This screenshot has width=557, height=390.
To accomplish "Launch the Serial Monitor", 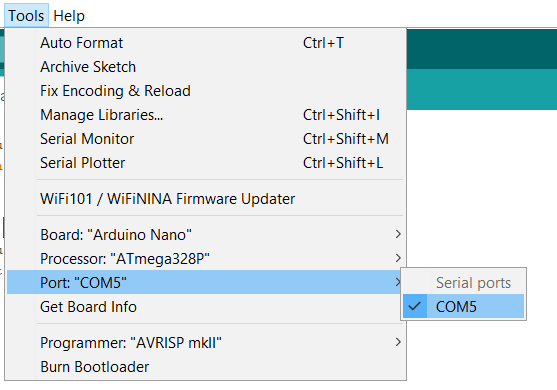I will click(x=205, y=139).
